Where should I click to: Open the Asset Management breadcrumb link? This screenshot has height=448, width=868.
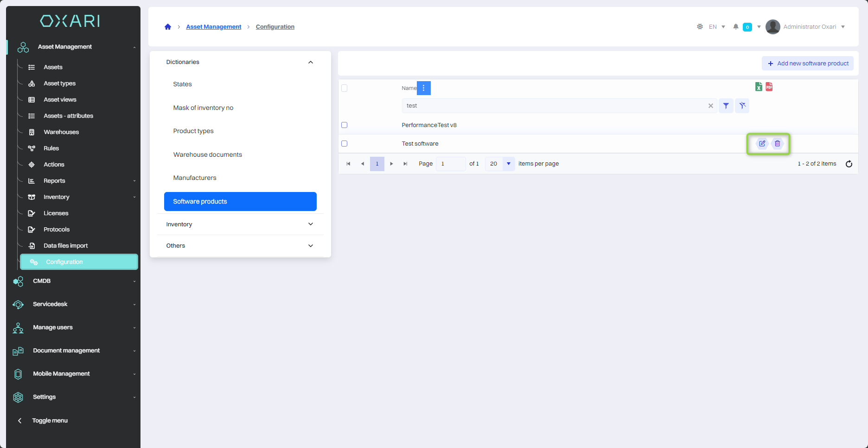tap(213, 27)
